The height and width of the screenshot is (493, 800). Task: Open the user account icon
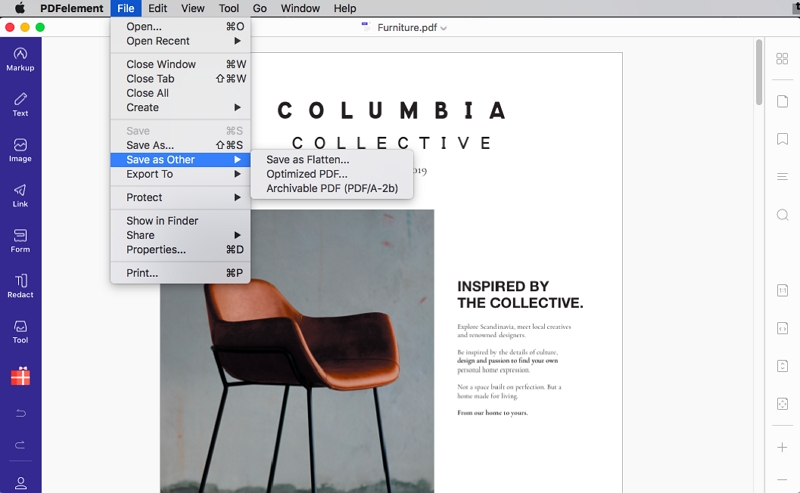20,483
